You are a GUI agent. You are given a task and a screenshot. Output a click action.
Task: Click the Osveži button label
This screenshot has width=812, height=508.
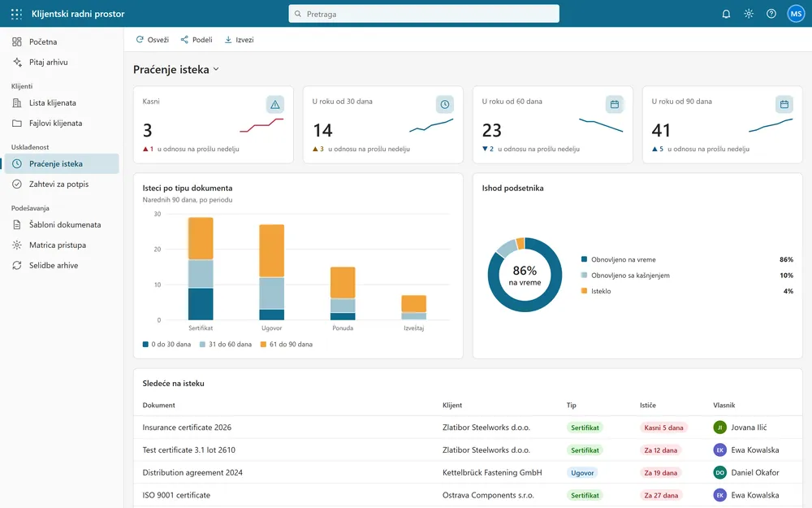[158, 39]
